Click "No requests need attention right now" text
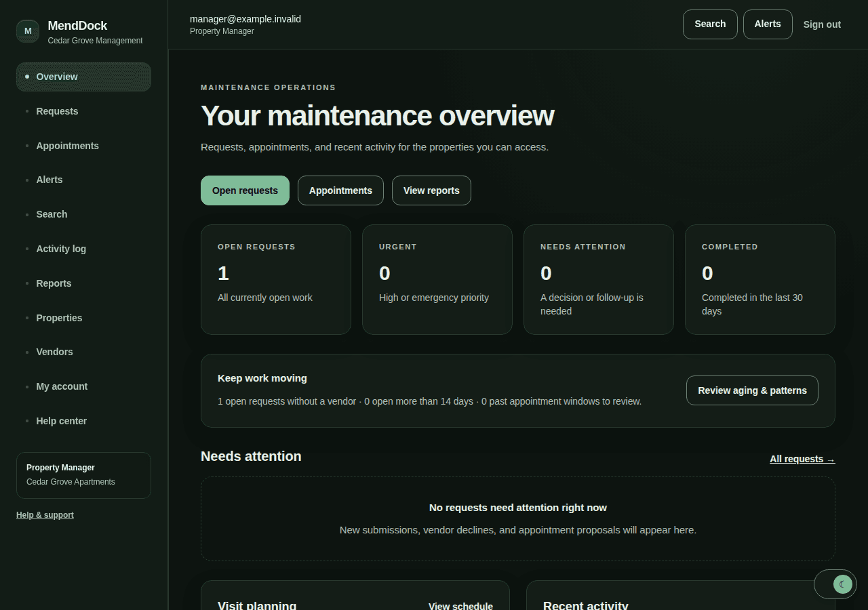The height and width of the screenshot is (610, 868). [x=518, y=508]
